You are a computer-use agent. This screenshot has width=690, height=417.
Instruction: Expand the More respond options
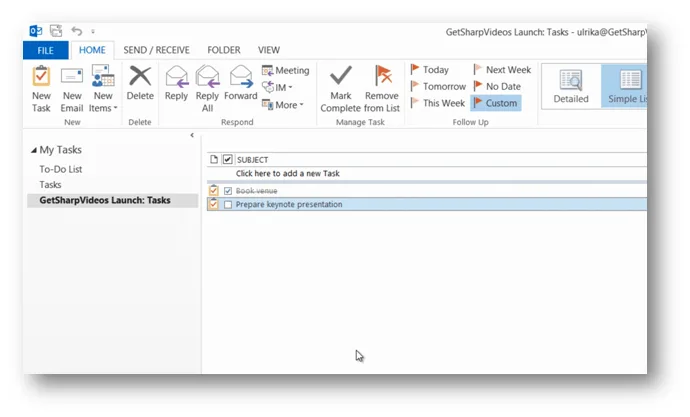pyautogui.click(x=283, y=105)
